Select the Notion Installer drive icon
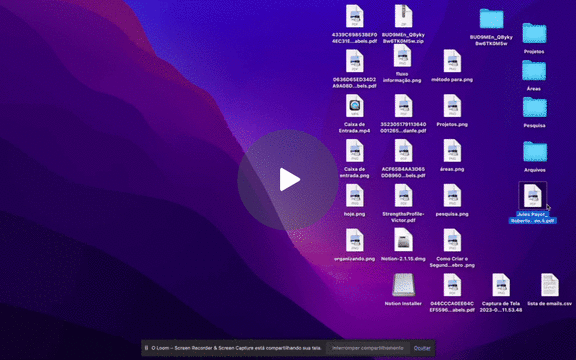Viewport: 576px width, 360px height. click(x=403, y=285)
